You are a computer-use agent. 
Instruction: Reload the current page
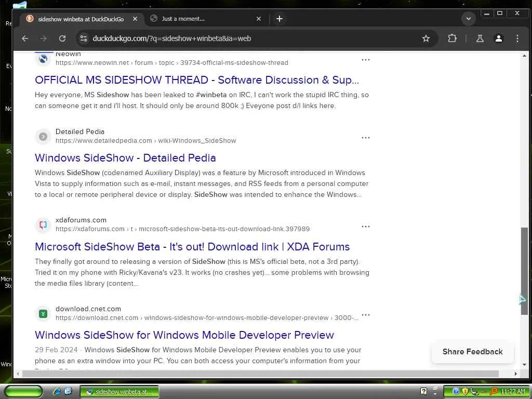coord(62,38)
